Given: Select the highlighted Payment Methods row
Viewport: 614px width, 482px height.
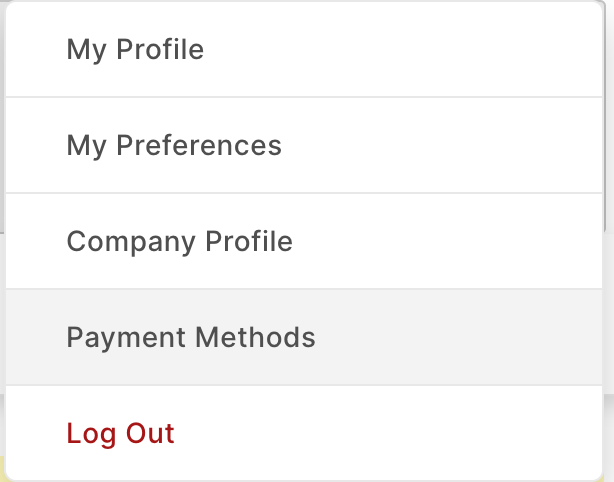Looking at the screenshot, I should (x=304, y=337).
